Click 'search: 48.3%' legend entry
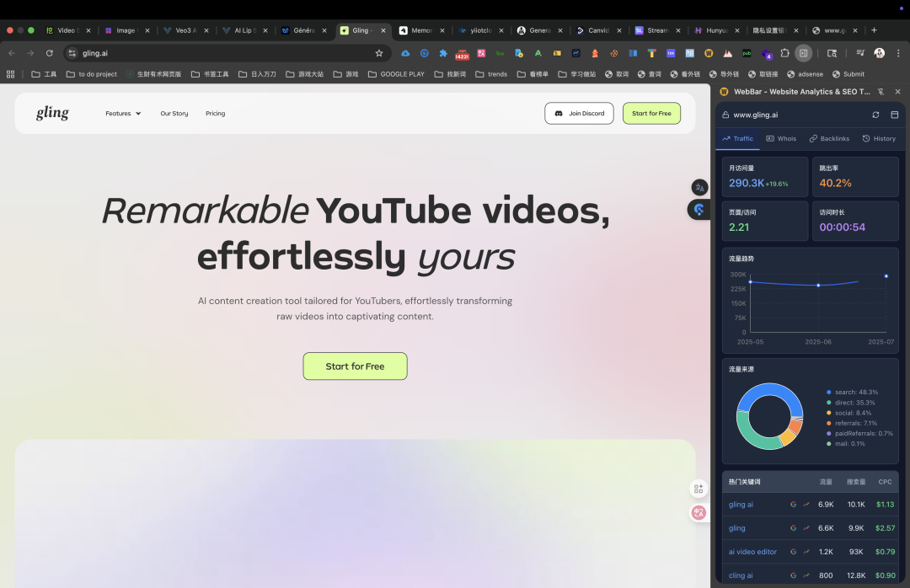The height and width of the screenshot is (588, 910). click(x=853, y=393)
